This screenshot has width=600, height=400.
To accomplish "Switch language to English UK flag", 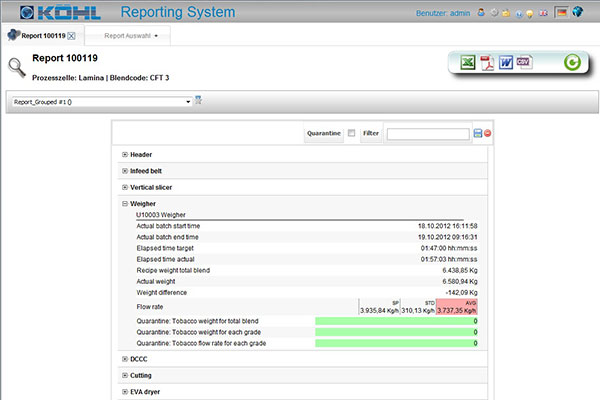I will tap(543, 13).
